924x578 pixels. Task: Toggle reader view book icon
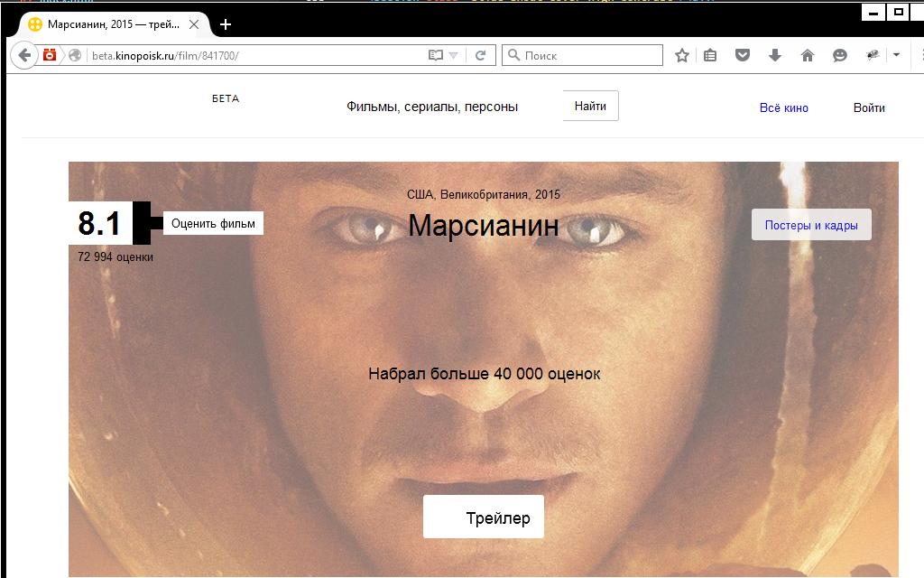436,55
